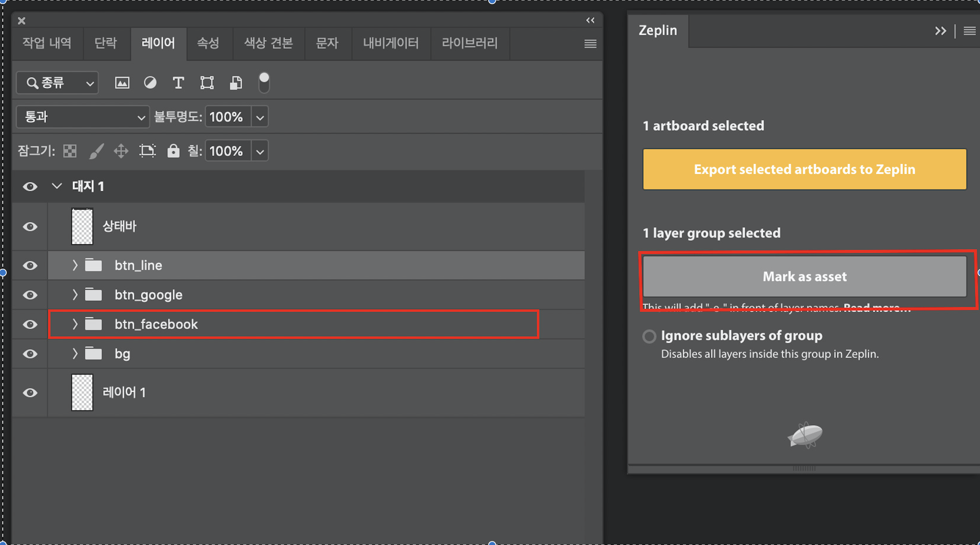Screen dimensions: 980x545
Task: Toggle the layer filter on/off switch
Action: click(x=264, y=83)
